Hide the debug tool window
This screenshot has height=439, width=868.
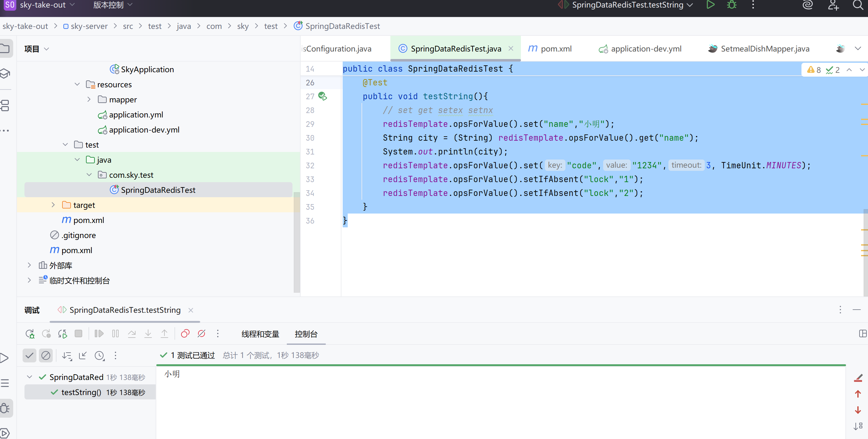coord(856,310)
